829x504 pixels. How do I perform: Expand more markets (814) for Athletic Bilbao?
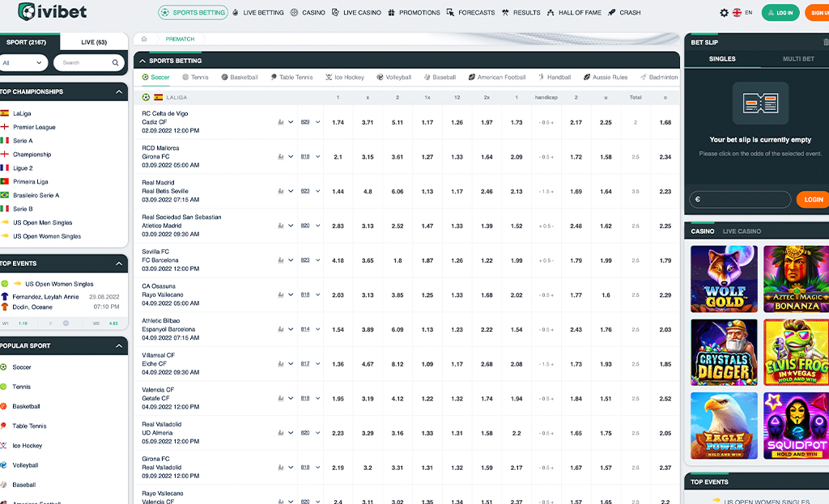click(310, 329)
